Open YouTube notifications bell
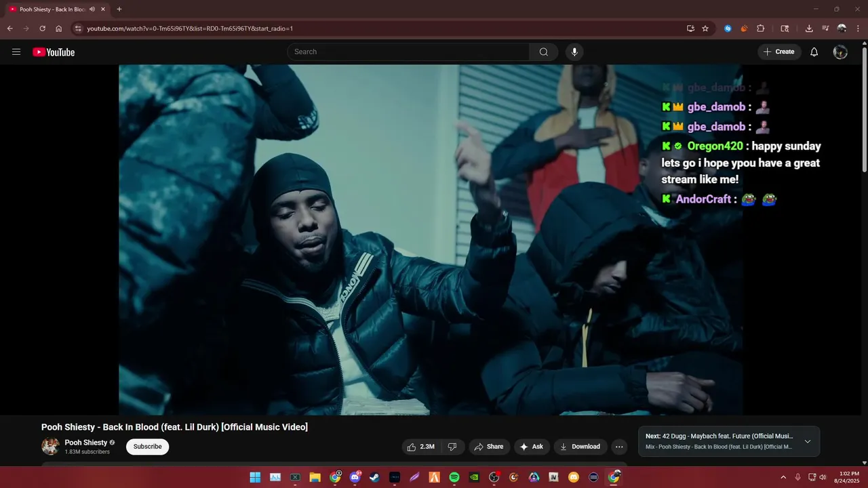The width and height of the screenshot is (868, 488). coord(814,52)
